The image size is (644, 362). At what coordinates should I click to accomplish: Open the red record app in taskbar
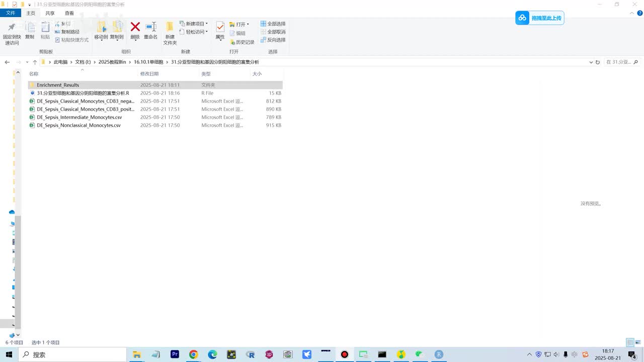345,354
